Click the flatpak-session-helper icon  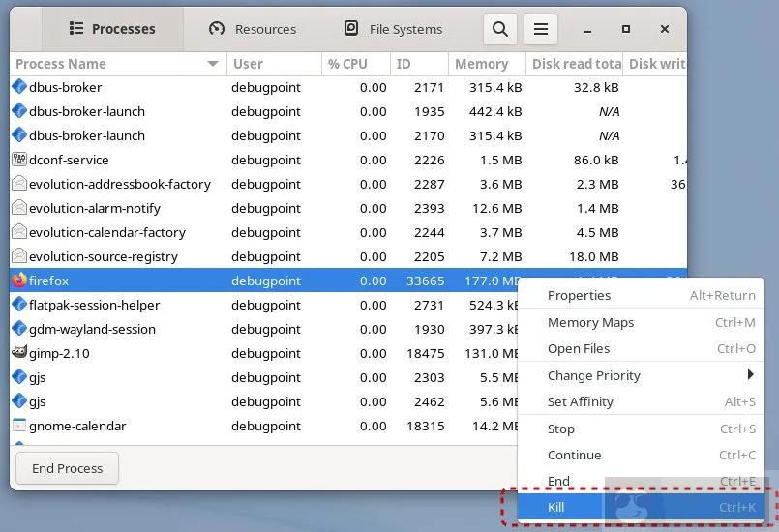pos(19,305)
